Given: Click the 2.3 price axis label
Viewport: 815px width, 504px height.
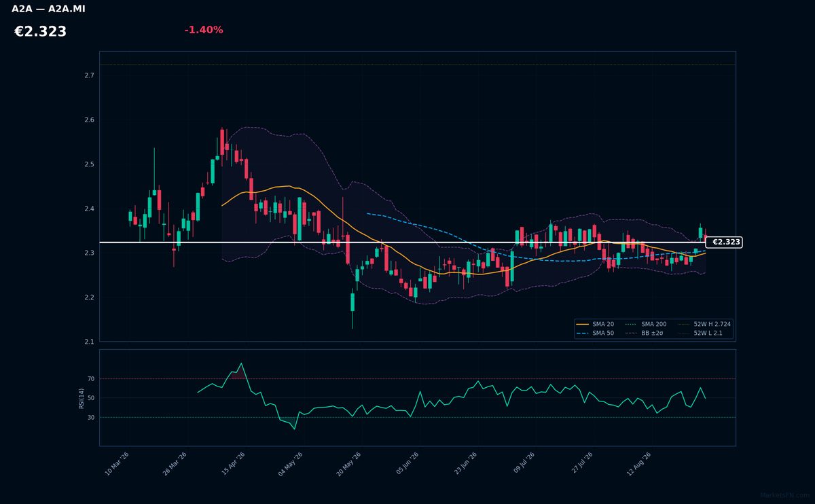Looking at the screenshot, I should 89,253.
